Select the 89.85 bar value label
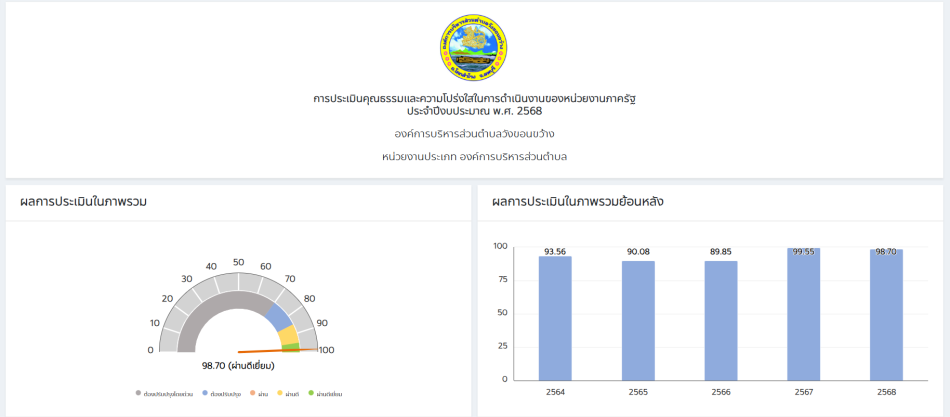Viewport: 950px width, 417px height. pos(721,252)
